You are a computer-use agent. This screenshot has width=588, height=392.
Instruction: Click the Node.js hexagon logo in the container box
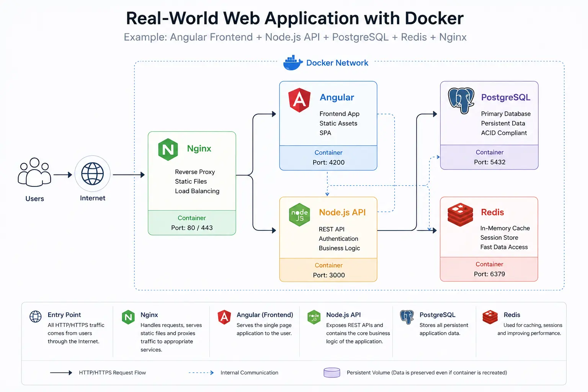click(299, 215)
